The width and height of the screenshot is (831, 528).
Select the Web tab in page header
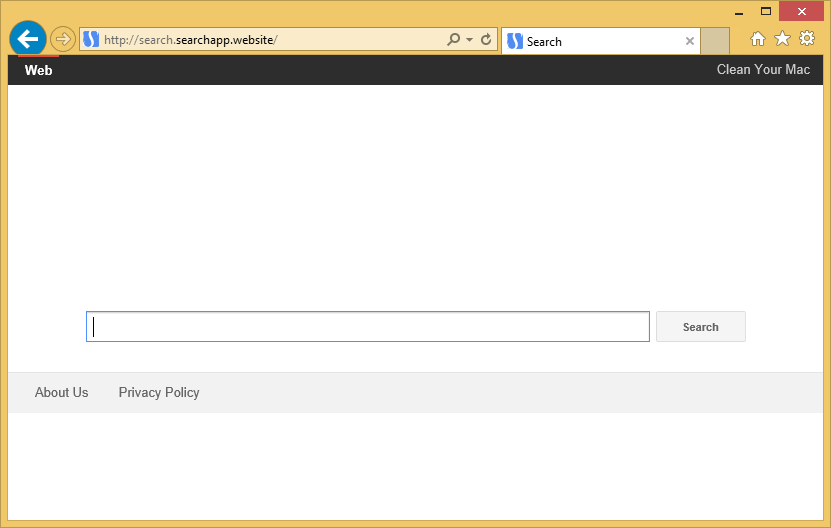point(38,70)
